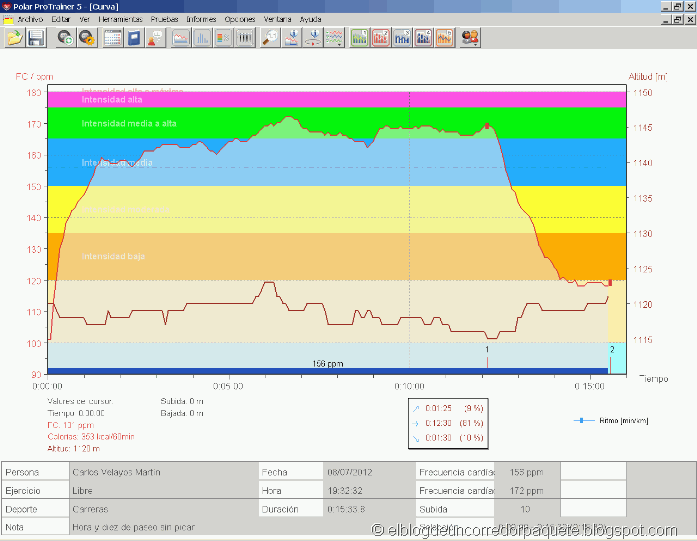697x541 pixels.
Task: Click the Nota field text
Action: tap(133, 527)
